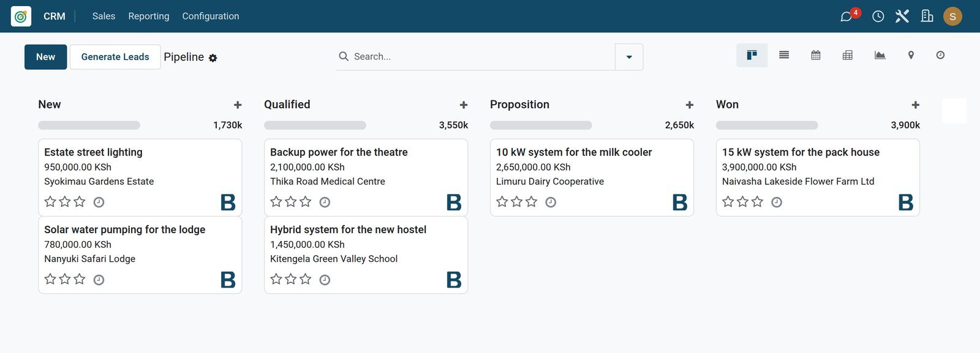
Task: Click the Won column progress bar
Action: coord(767,125)
